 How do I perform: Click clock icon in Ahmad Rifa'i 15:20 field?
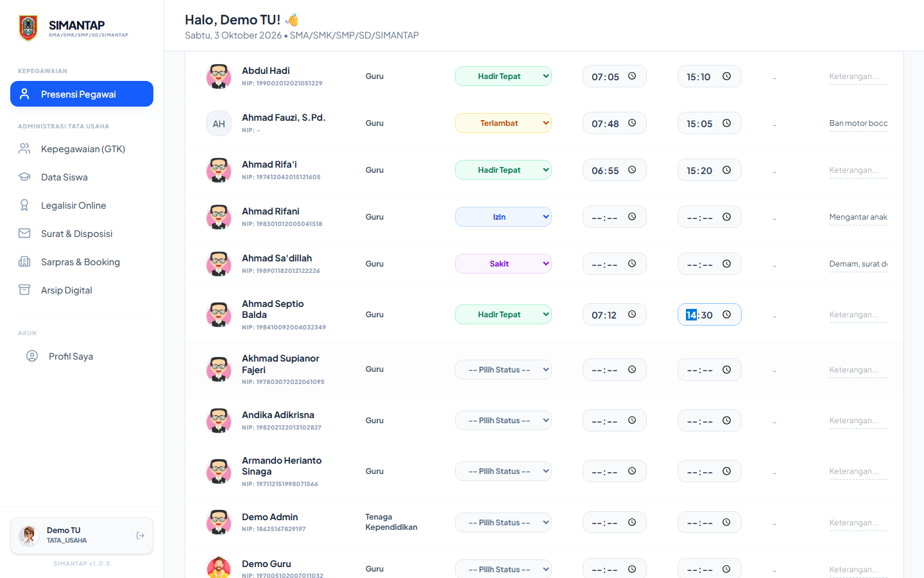[726, 170]
